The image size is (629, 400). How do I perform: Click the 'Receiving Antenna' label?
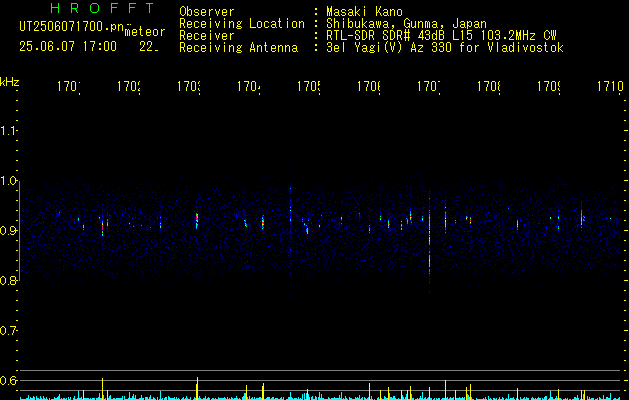point(239,48)
